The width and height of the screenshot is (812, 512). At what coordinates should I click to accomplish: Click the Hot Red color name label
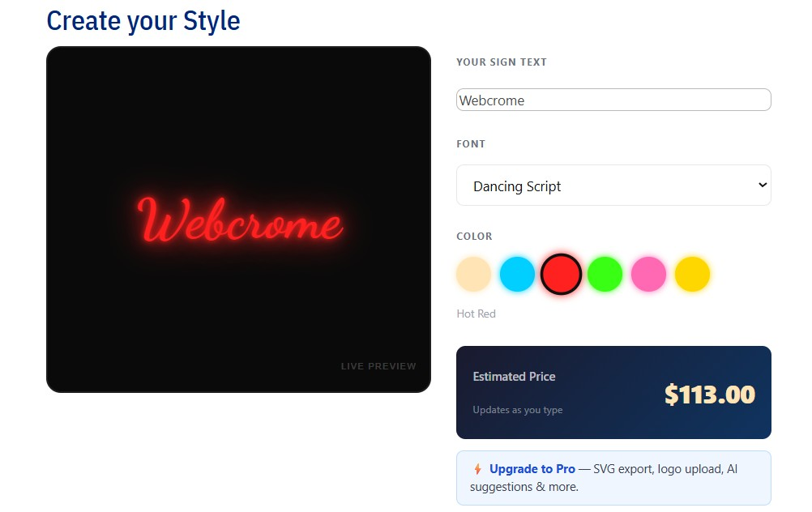click(x=476, y=314)
